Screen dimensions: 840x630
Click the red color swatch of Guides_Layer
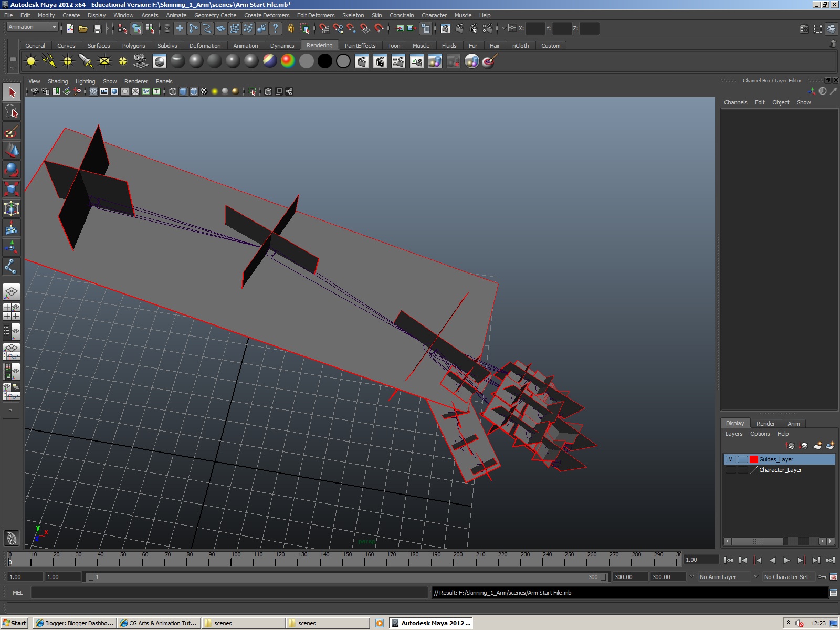pos(754,459)
